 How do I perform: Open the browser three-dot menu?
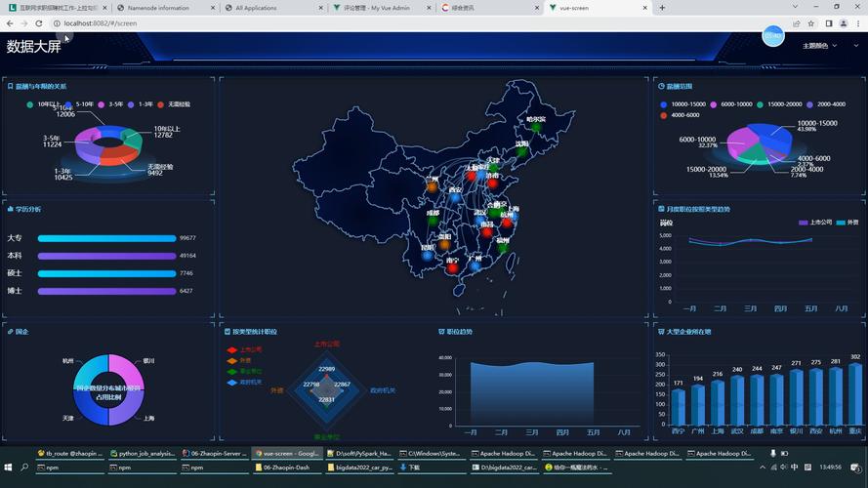857,23
